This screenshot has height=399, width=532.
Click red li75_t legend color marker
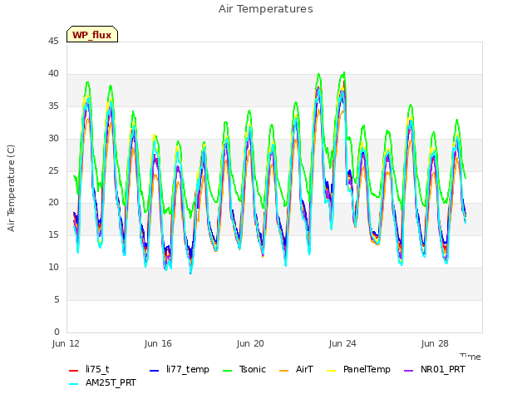click(x=74, y=371)
